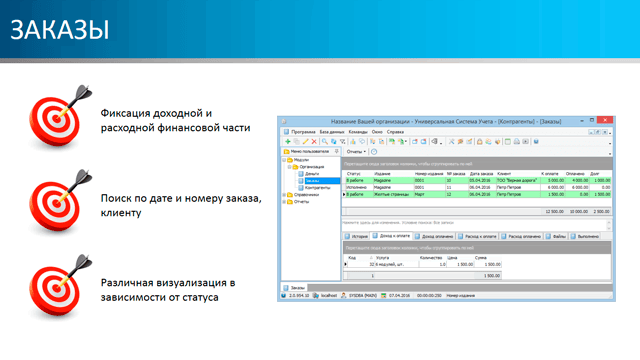Click the green plus Add record icon
The image size is (640, 360).
[288, 142]
